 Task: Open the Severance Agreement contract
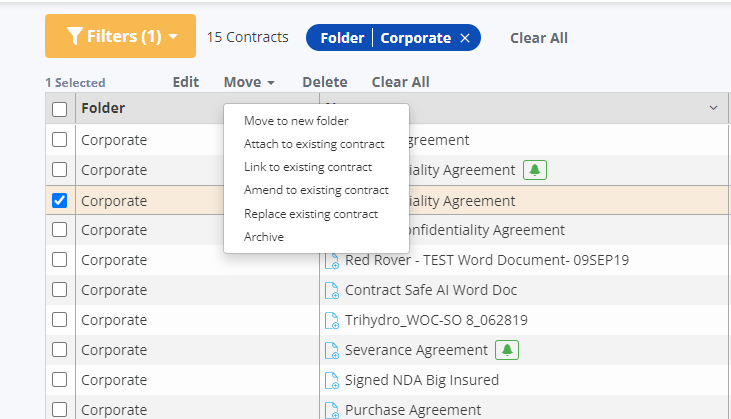click(x=416, y=350)
